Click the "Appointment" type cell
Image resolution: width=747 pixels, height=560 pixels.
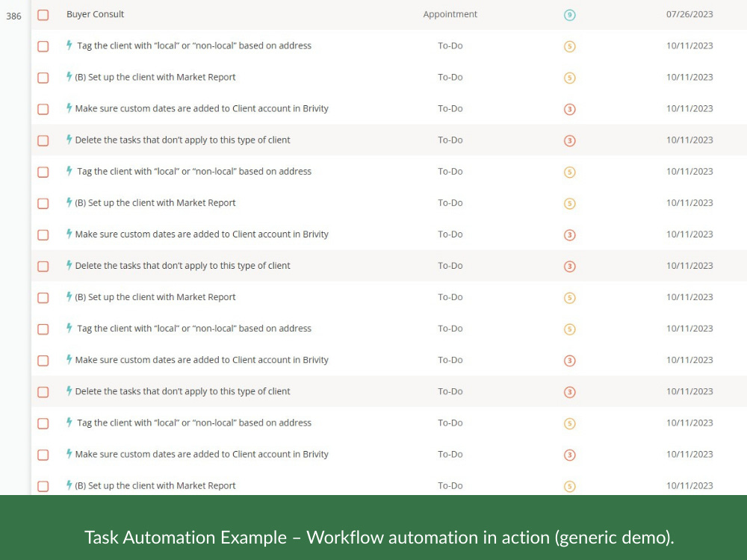(x=450, y=14)
